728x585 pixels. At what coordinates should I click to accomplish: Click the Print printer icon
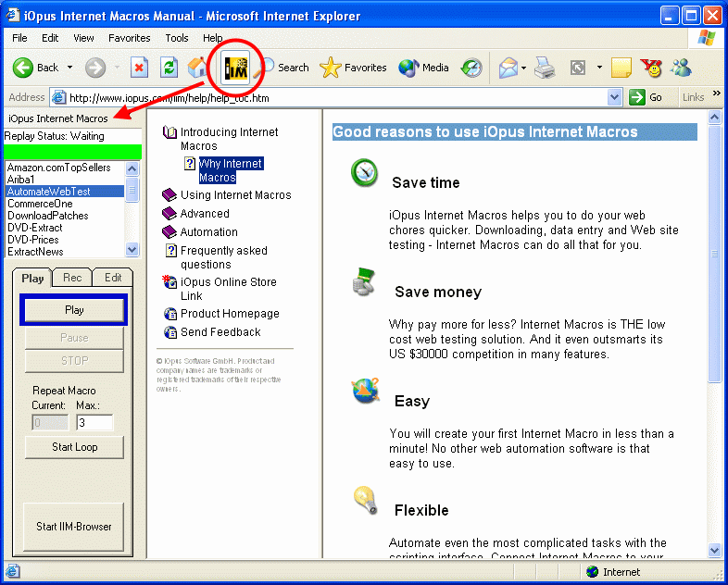click(544, 68)
